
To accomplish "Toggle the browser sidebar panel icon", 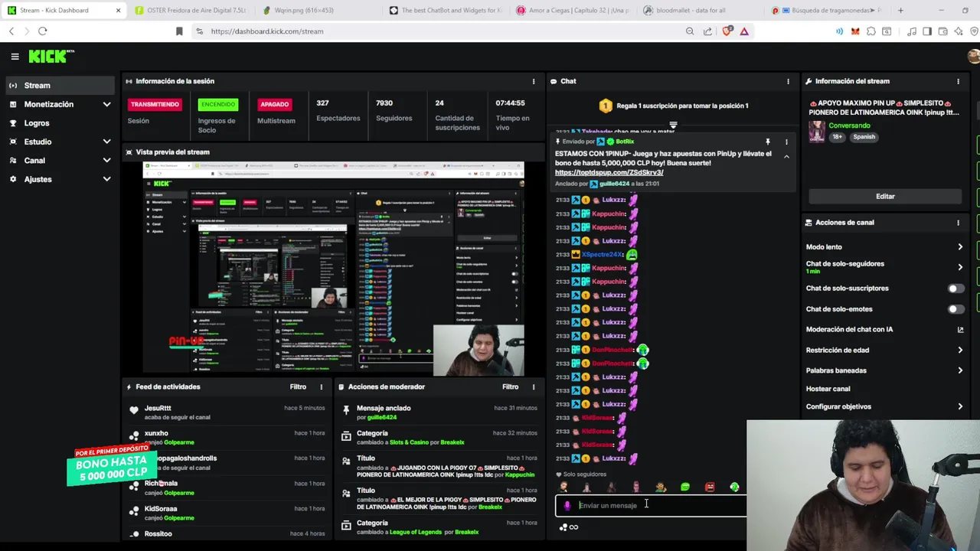I will click(927, 31).
